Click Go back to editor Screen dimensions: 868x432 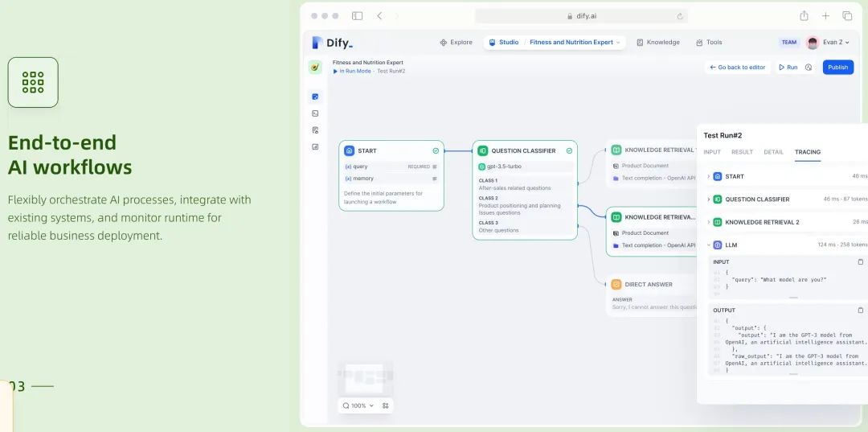coord(737,67)
